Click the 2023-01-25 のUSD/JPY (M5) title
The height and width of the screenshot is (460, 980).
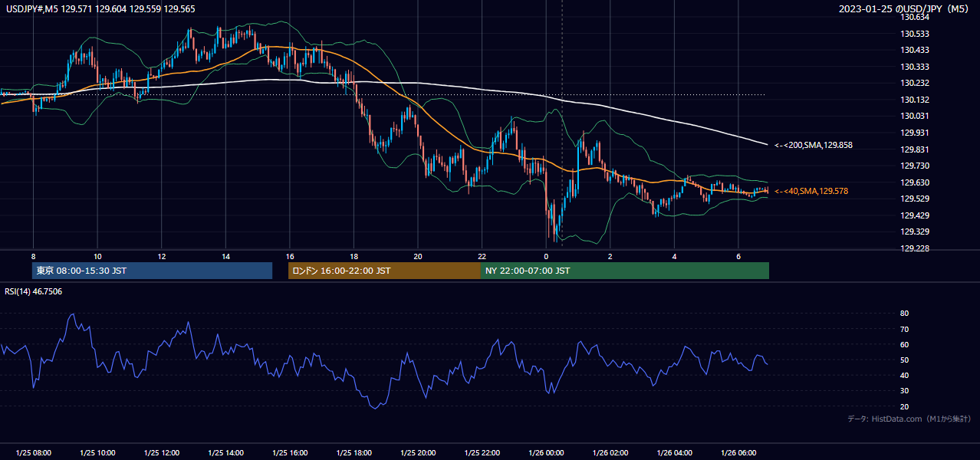click(905, 9)
